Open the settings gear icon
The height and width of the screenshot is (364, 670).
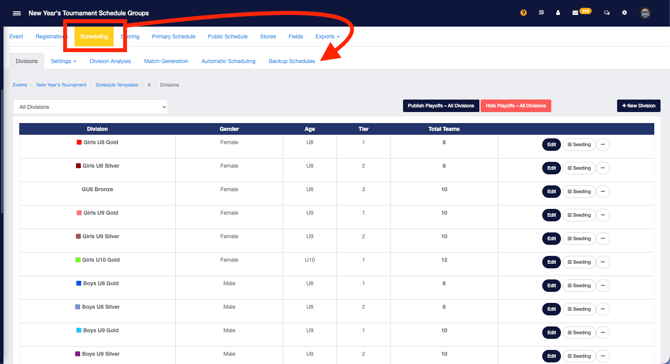[x=624, y=13]
